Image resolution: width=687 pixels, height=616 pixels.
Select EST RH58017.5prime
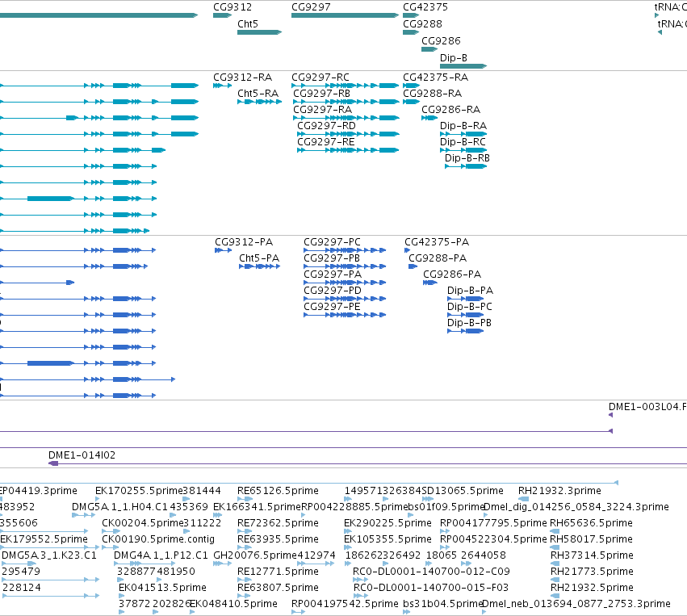[x=555, y=547]
